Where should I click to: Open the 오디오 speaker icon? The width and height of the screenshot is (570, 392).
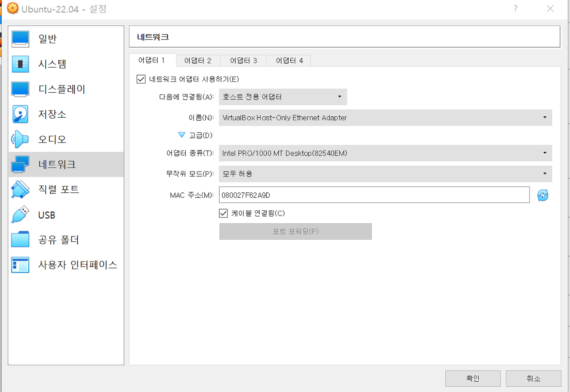coord(20,139)
